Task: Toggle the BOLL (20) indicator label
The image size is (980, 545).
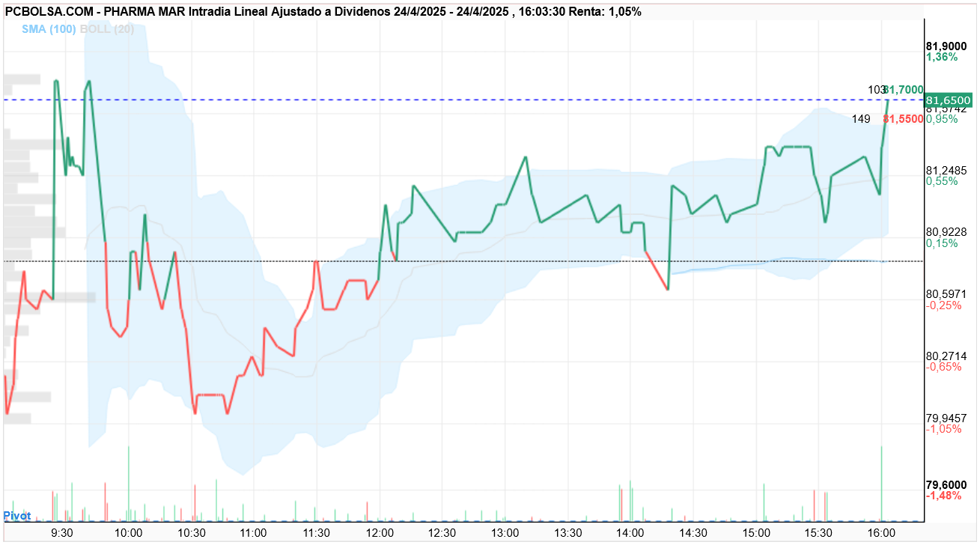Action: [106, 29]
